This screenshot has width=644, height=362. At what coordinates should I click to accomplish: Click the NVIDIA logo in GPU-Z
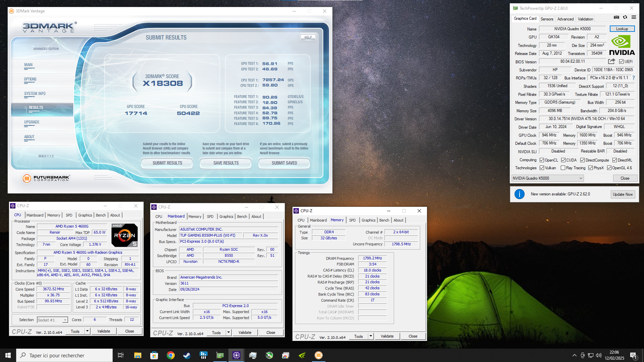click(x=622, y=45)
